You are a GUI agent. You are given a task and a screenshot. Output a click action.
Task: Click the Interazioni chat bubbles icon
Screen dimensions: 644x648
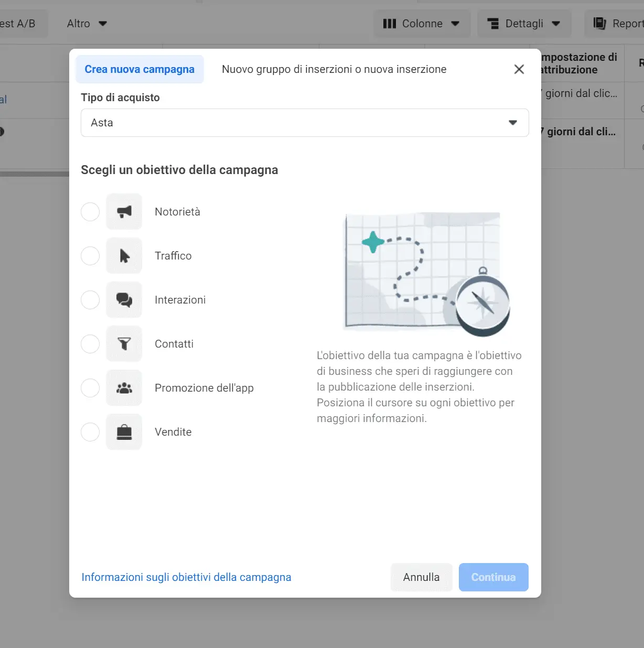pos(124,300)
